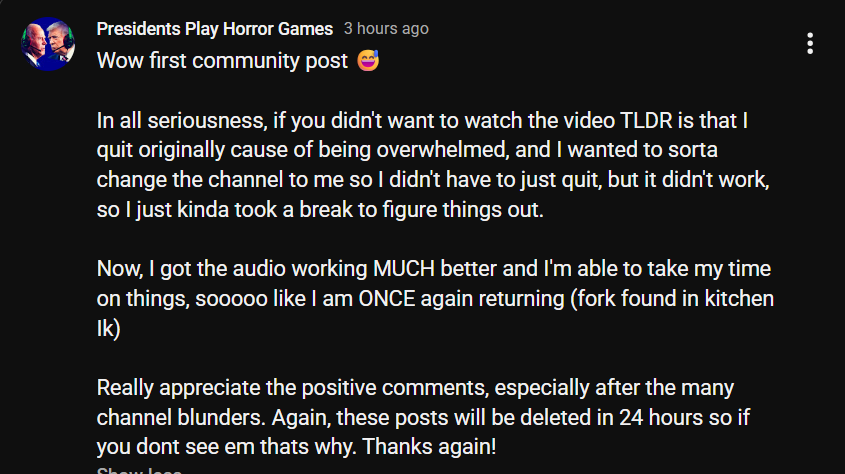This screenshot has width=845, height=474.
Task: Open the Presidents Play Horror Games channel name
Action: (x=213, y=29)
